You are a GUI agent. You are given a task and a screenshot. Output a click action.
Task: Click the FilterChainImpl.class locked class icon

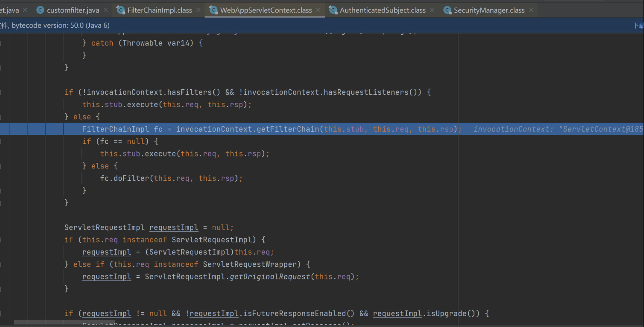pos(121,10)
